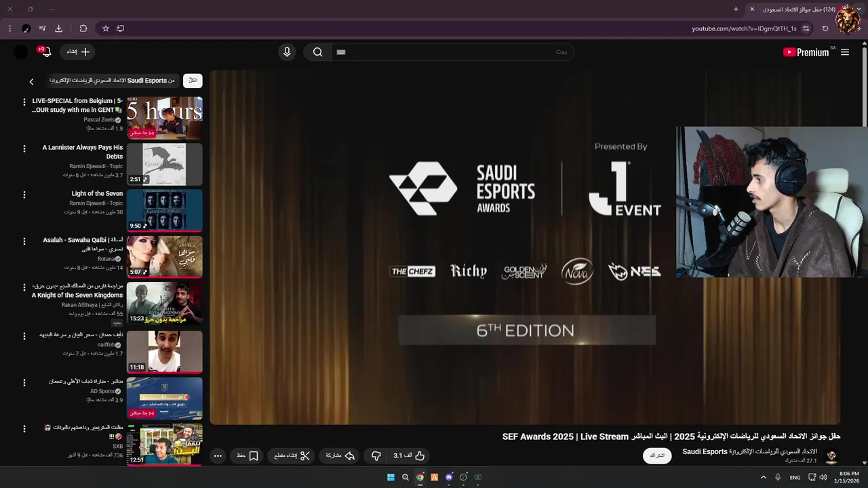This screenshot has height=488, width=868.
Task: Create a clip (إنشاء مقطع)
Action: 292,456
